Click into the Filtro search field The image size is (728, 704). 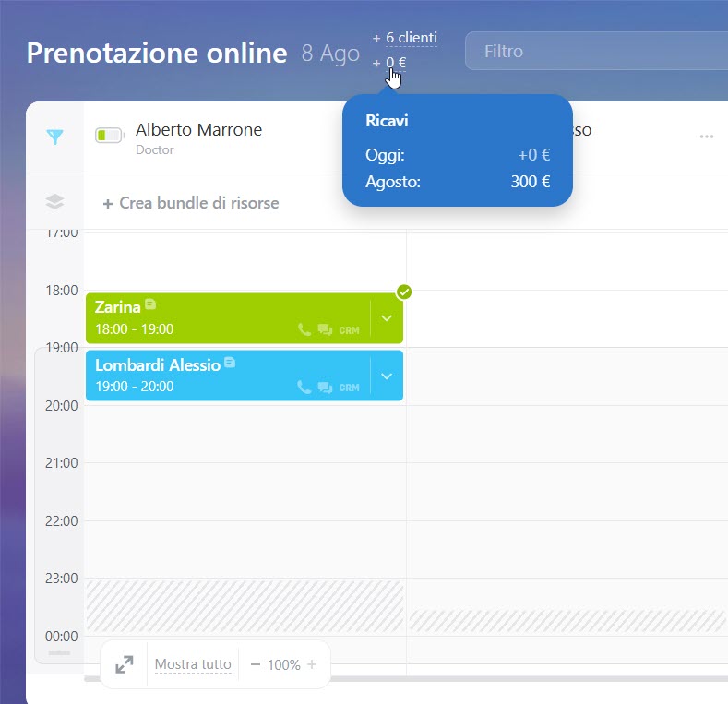[x=591, y=52]
